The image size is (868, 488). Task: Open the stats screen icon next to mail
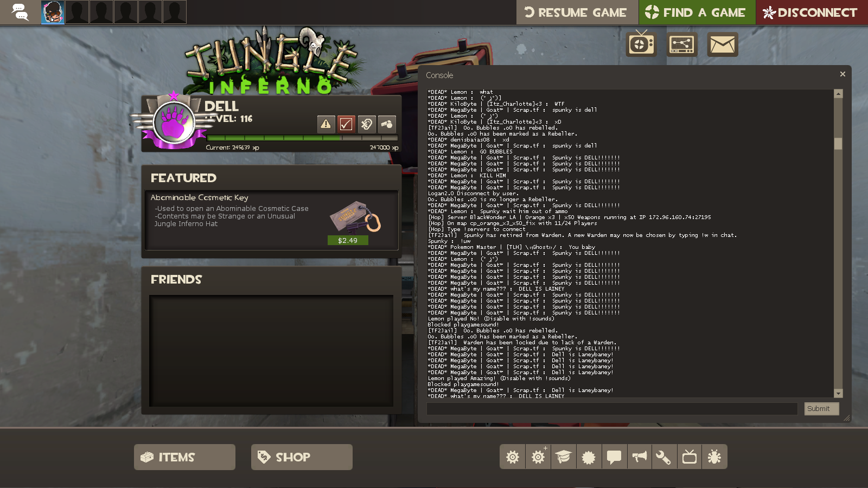point(682,44)
